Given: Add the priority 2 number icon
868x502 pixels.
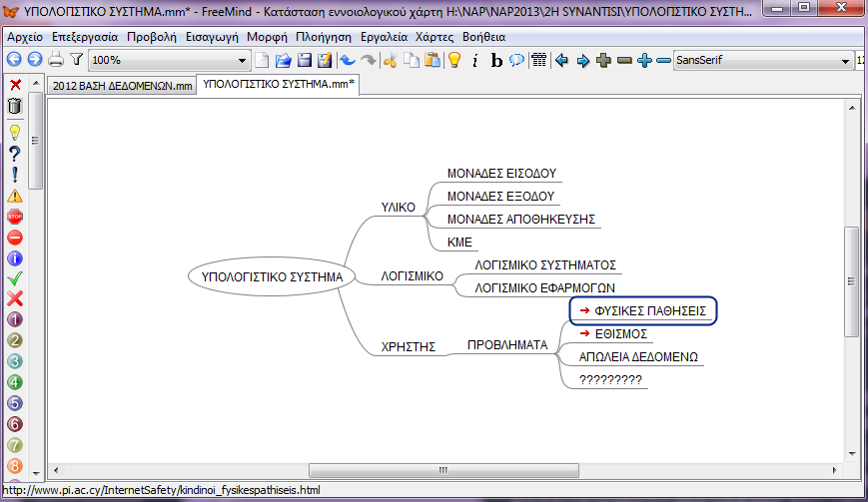Looking at the screenshot, I should [15, 340].
